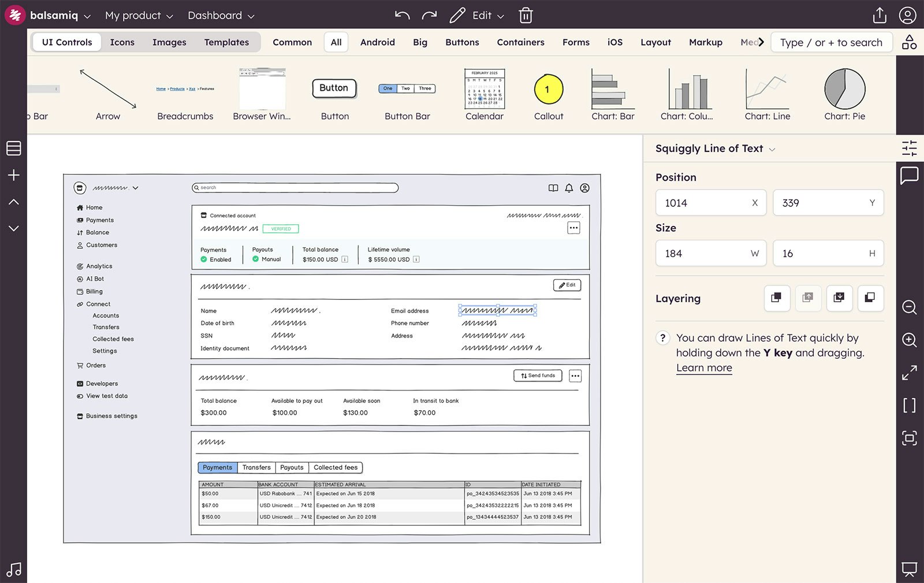Zoom out using the right sidebar magnifier
This screenshot has width=924, height=583.
pos(909,307)
